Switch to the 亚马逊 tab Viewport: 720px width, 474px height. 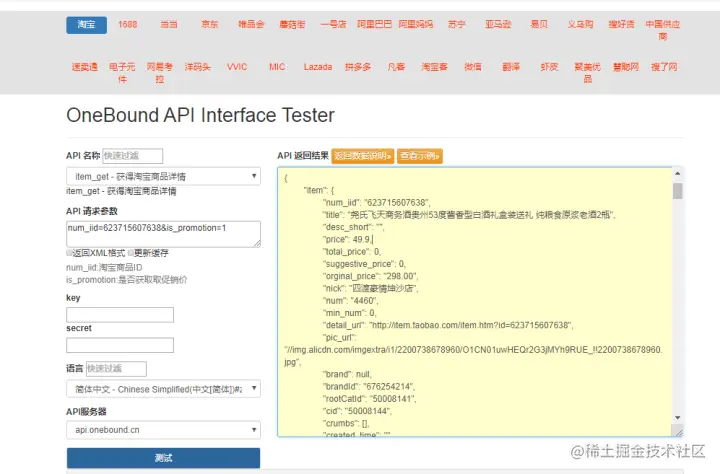click(498, 25)
